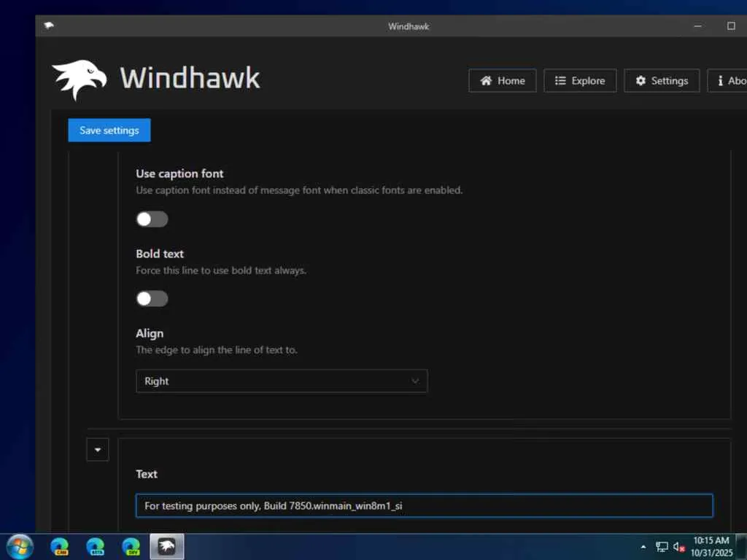
Task: Click the Use caption font heading
Action: [179, 174]
